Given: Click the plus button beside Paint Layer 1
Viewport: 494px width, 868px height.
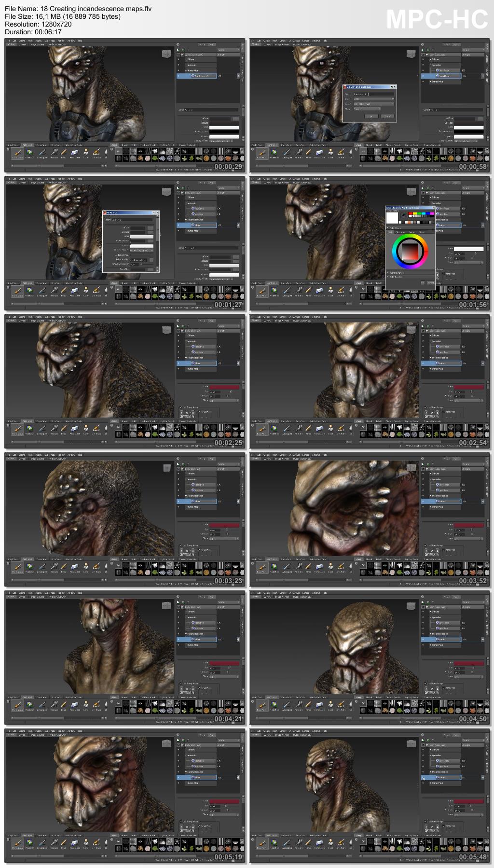Looking at the screenshot, I should pos(238,76).
